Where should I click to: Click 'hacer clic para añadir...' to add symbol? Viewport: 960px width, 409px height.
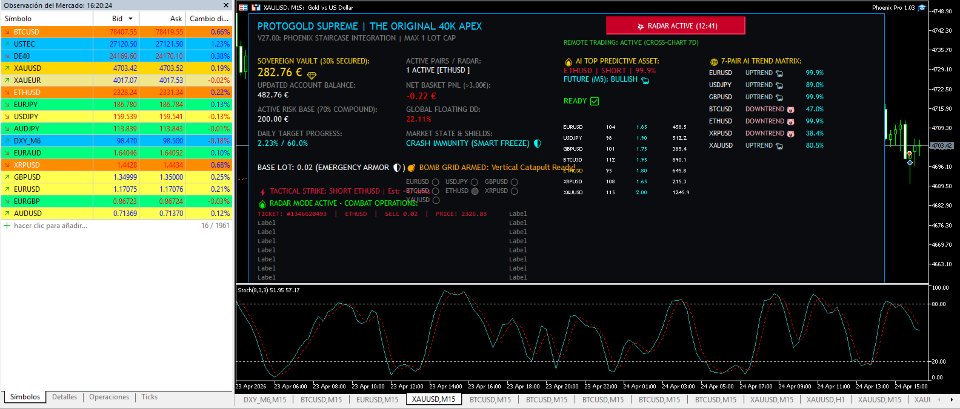(x=50, y=225)
